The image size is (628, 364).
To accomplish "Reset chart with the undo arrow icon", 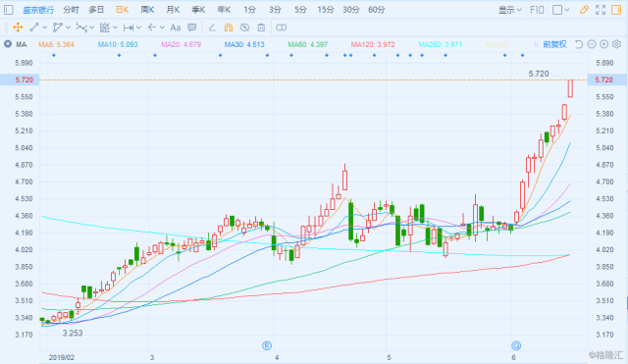I will [x=579, y=44].
